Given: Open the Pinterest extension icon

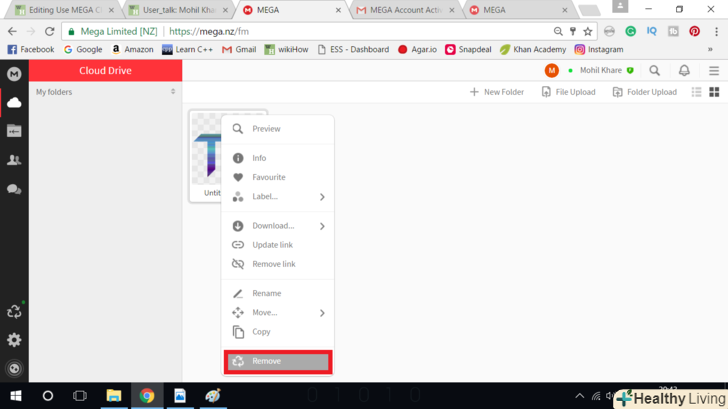Looking at the screenshot, I should pyautogui.click(x=695, y=31).
